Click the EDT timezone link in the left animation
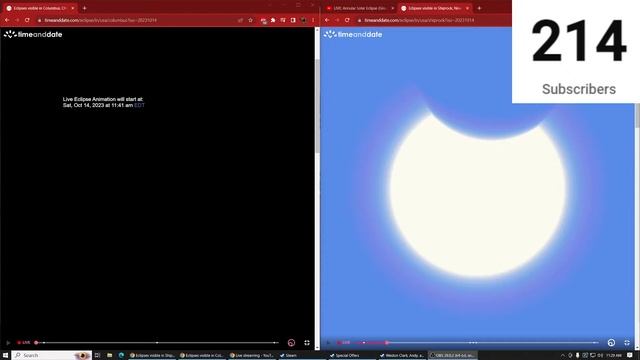This screenshot has height=360, width=640. click(139, 105)
